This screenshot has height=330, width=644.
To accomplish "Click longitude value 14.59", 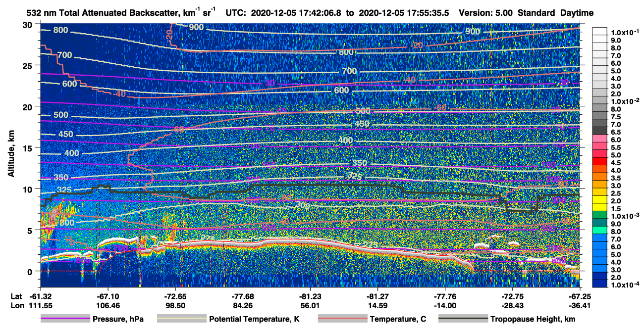I will coord(377,305).
